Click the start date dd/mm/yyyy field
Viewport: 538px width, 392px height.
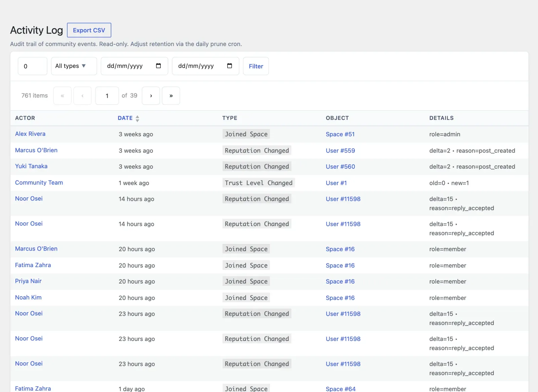[x=134, y=66]
